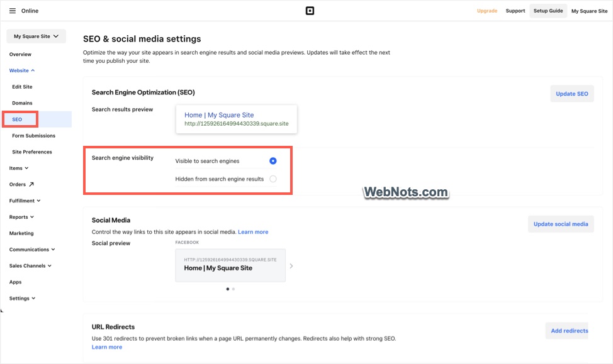This screenshot has height=364, width=613.
Task: Open Marketing section
Action: (21, 233)
